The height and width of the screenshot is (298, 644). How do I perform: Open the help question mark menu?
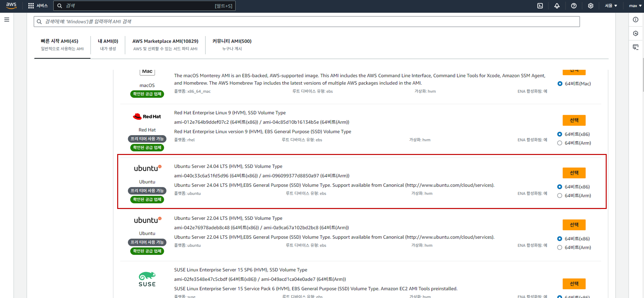click(x=574, y=6)
